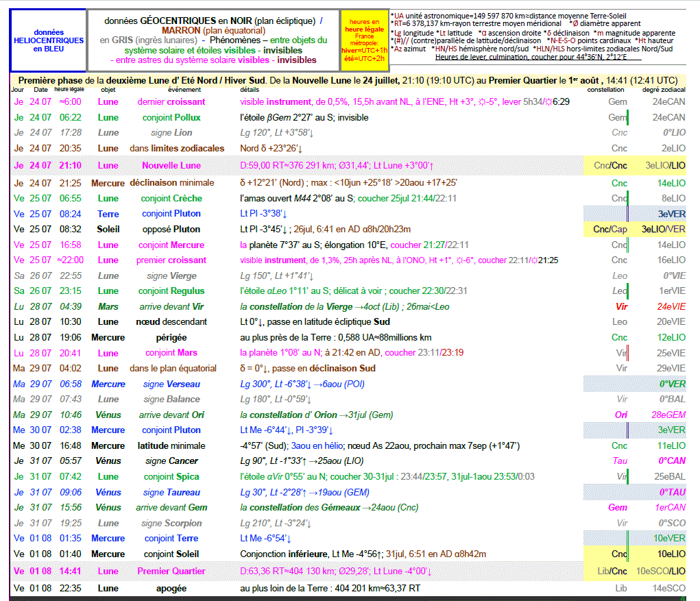This screenshot has height=601, width=700.
Task: Click the red 'Vir' constellation cell
Action: [x=621, y=306]
